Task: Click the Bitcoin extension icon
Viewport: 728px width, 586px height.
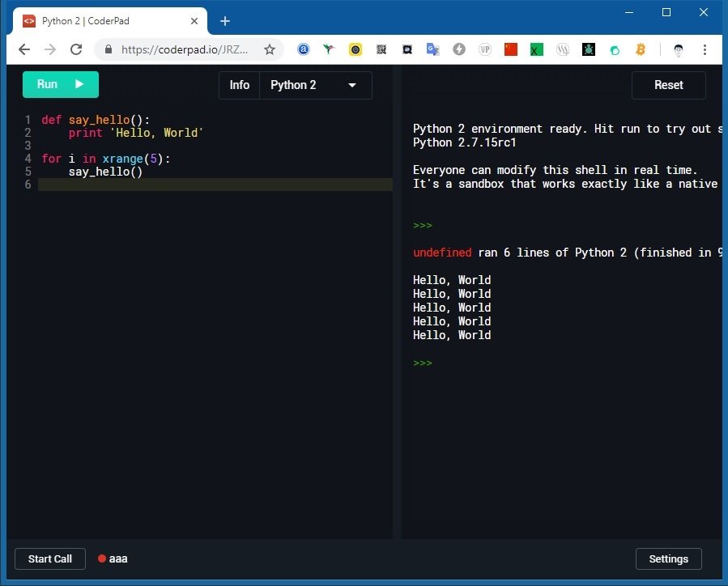Action: [x=641, y=49]
